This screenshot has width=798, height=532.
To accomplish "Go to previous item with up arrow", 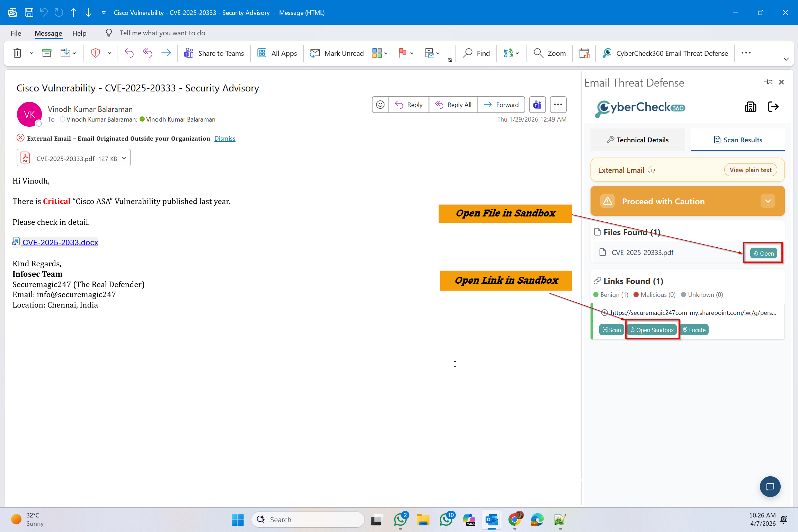I will (x=73, y=12).
